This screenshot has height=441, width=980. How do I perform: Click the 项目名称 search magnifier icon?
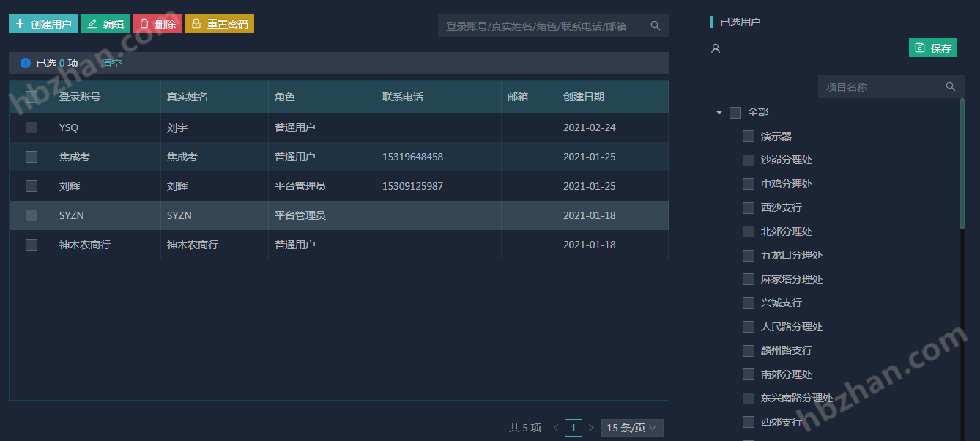(x=951, y=86)
